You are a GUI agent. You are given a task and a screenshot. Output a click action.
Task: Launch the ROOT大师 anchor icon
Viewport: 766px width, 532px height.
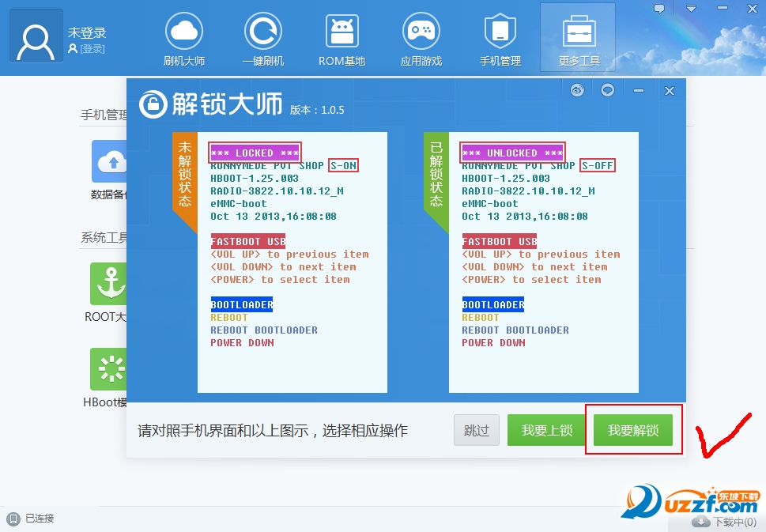(x=109, y=285)
